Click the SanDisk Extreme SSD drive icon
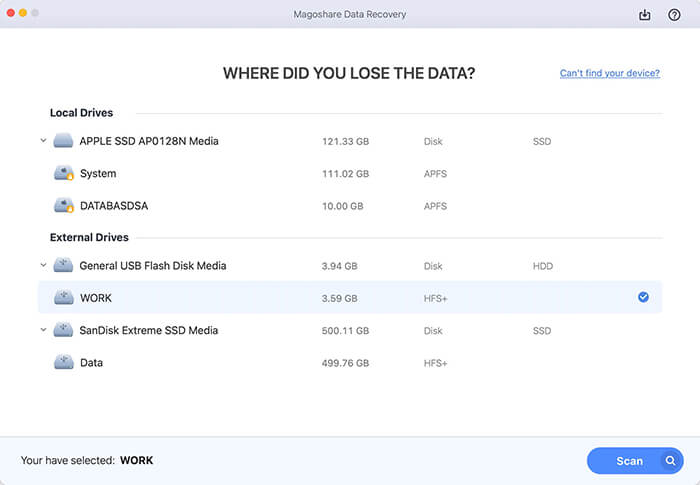The height and width of the screenshot is (485, 700). [64, 330]
